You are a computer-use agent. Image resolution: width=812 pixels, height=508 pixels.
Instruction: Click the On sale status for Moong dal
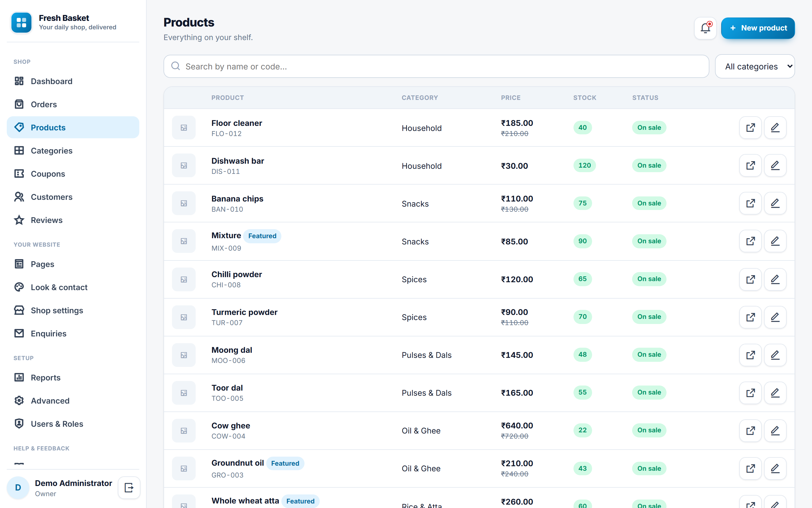tap(649, 354)
